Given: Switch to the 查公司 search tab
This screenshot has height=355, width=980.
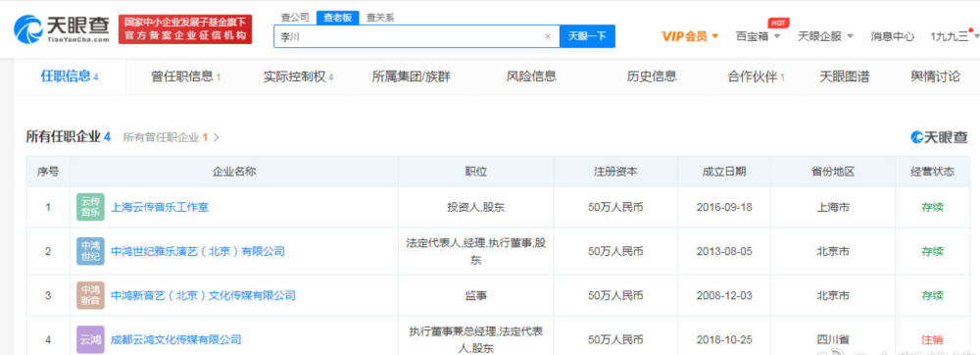Looking at the screenshot, I should (x=295, y=18).
